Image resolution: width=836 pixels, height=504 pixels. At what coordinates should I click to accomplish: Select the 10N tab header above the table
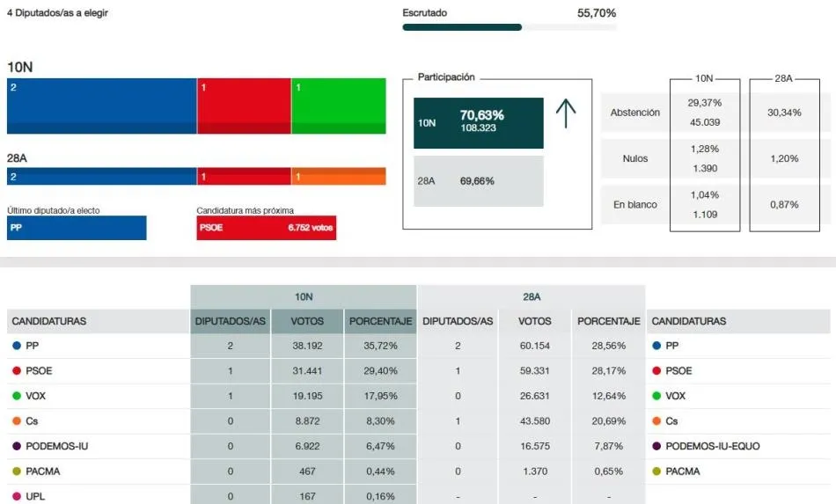304,297
